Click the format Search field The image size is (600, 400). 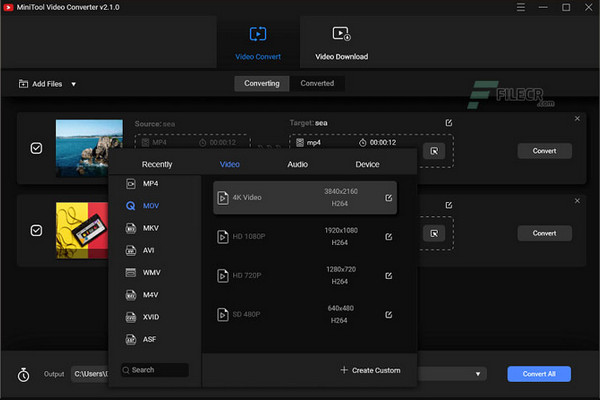click(155, 370)
